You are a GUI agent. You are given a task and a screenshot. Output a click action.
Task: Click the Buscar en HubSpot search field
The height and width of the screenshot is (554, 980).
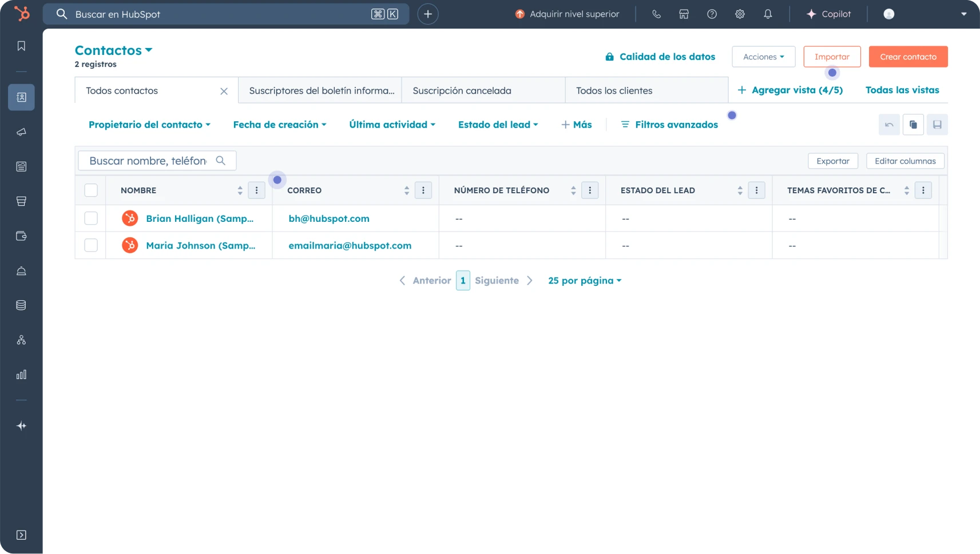(x=226, y=14)
